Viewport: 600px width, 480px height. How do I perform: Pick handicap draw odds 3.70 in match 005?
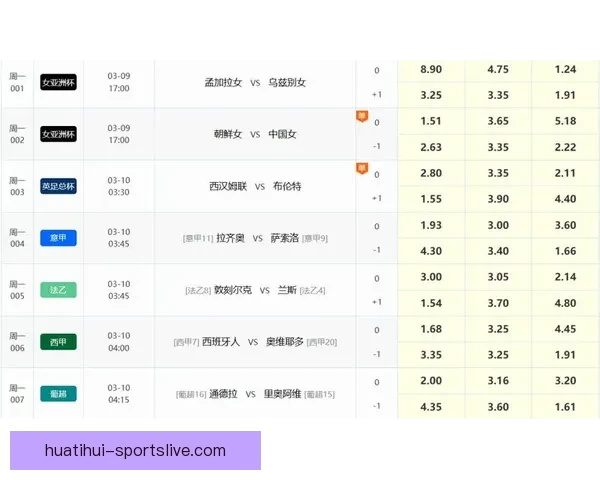498,303
